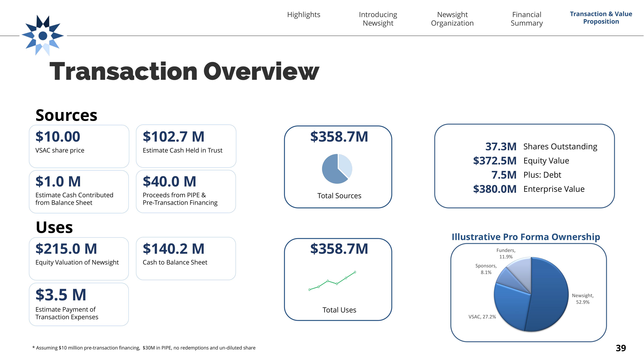Click the Newsight star logo
Screen dimensions: 644x362
(43, 35)
